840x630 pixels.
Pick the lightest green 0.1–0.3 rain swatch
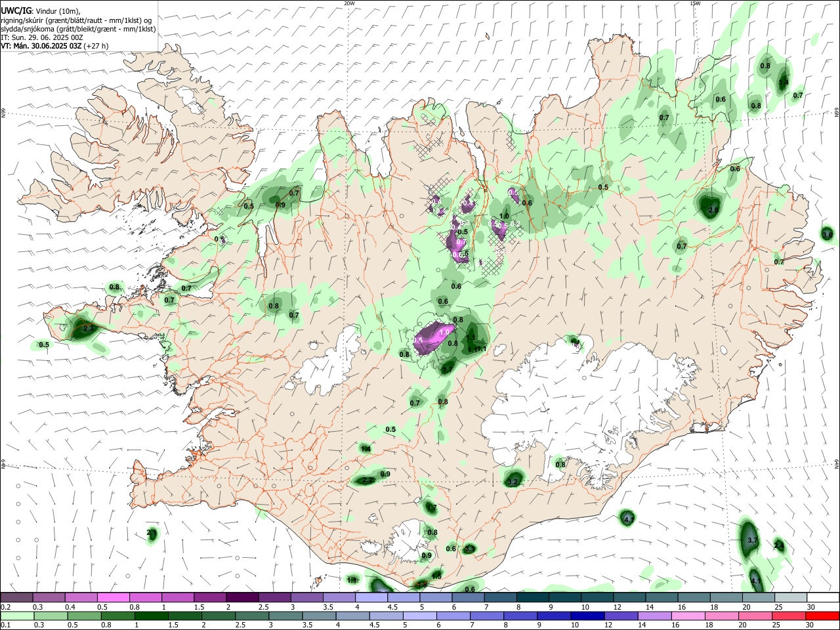point(17,616)
